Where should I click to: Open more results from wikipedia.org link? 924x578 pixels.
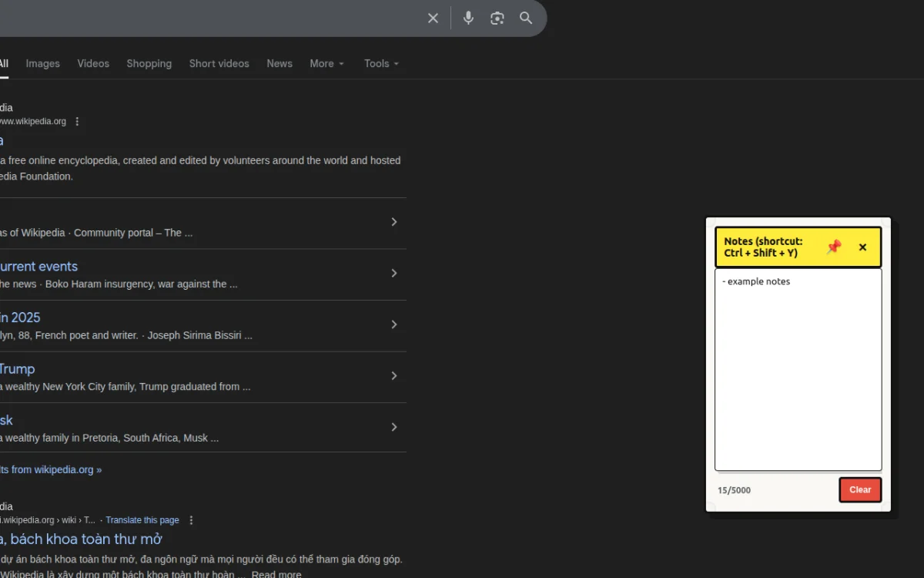click(52, 469)
